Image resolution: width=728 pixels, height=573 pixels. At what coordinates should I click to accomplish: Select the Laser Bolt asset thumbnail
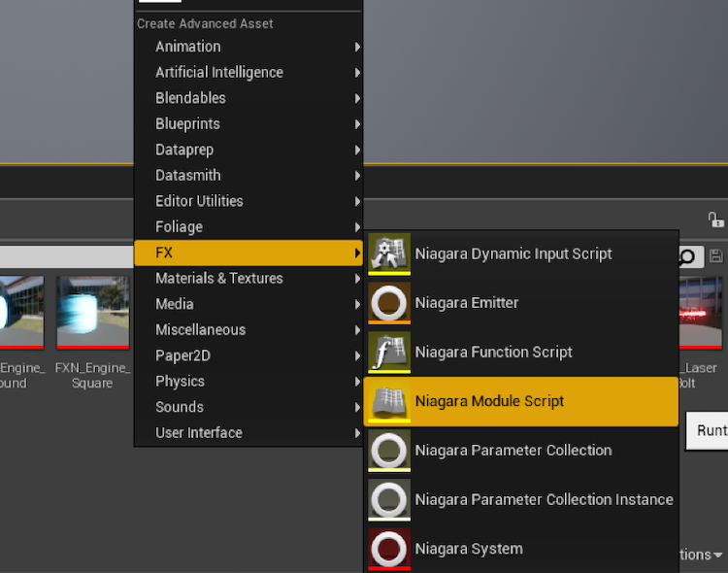click(x=701, y=313)
